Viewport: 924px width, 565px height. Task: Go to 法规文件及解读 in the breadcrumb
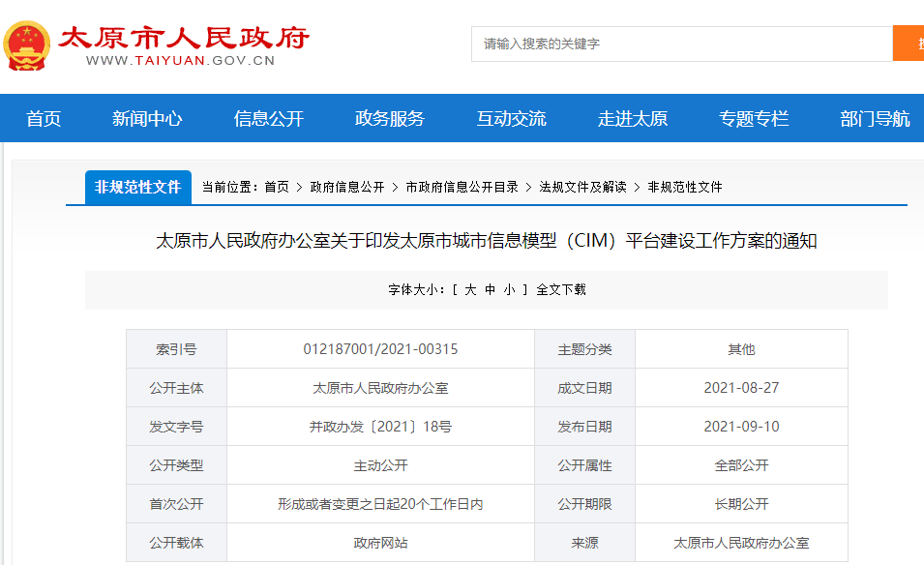tap(582, 188)
